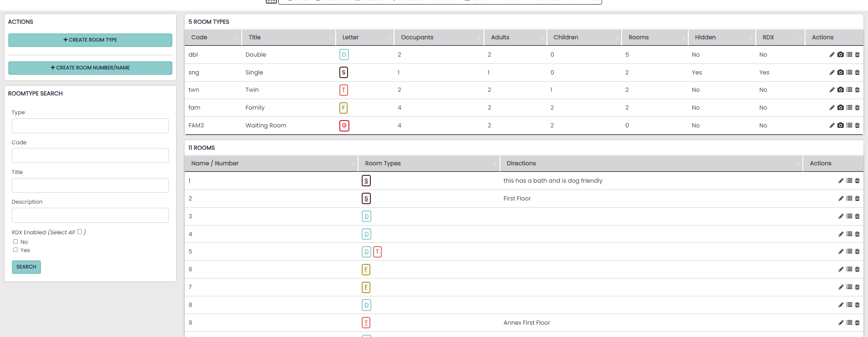Image resolution: width=868 pixels, height=337 pixels.
Task: Focus the Description search input field
Action: (90, 216)
